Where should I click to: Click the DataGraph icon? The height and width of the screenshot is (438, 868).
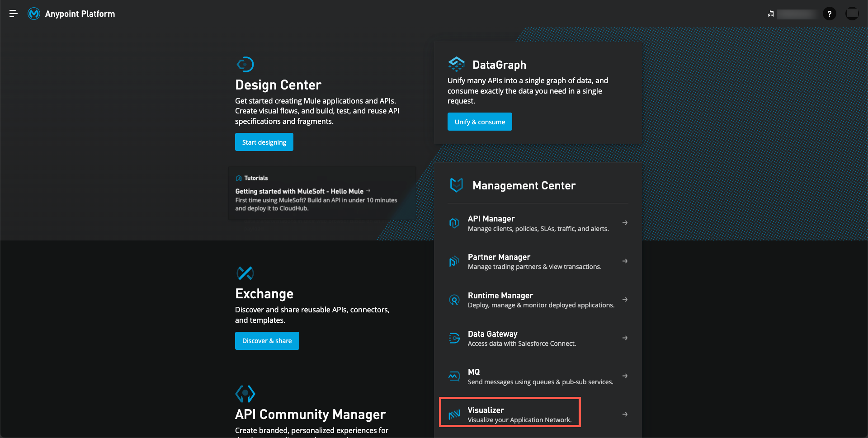(x=457, y=64)
